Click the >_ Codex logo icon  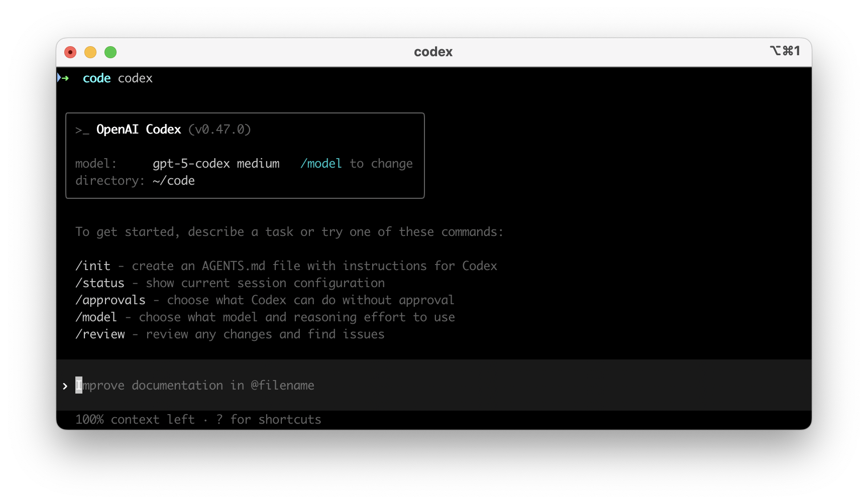pyautogui.click(x=82, y=130)
